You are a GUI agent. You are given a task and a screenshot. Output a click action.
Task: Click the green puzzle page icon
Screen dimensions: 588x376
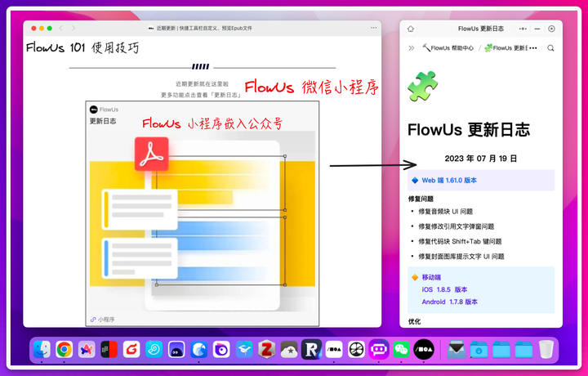(x=423, y=86)
